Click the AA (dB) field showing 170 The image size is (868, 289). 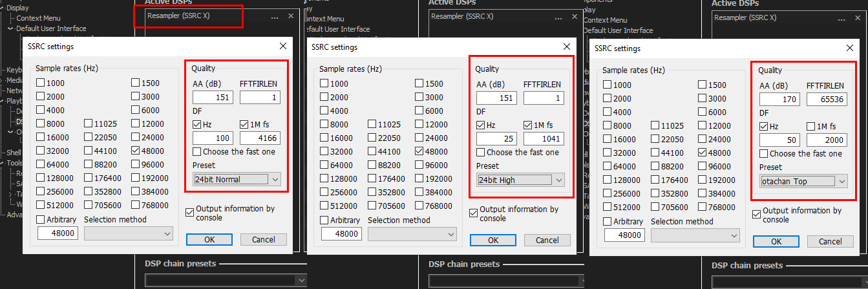[x=779, y=100]
